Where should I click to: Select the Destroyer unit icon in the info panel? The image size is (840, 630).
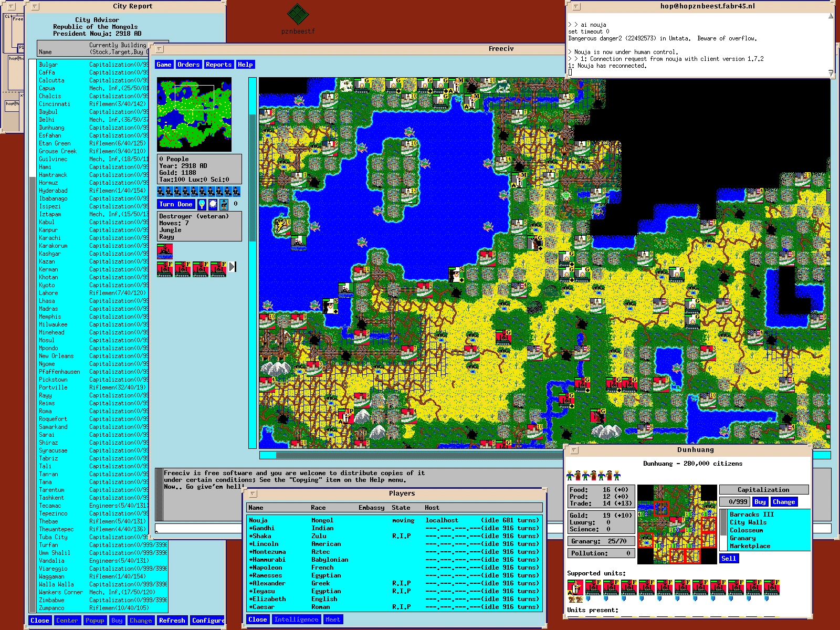tap(165, 251)
